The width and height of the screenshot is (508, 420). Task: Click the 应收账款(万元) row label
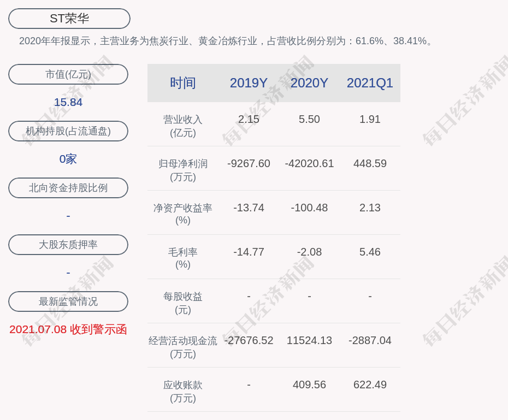tap(183, 392)
